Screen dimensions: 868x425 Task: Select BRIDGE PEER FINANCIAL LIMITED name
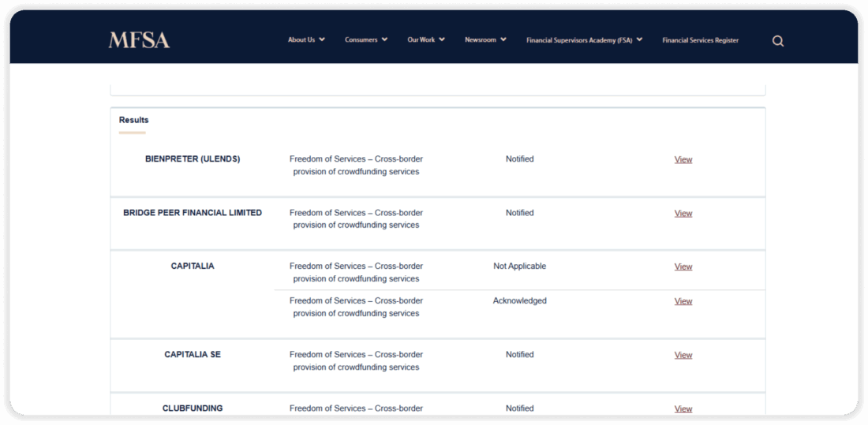point(193,213)
